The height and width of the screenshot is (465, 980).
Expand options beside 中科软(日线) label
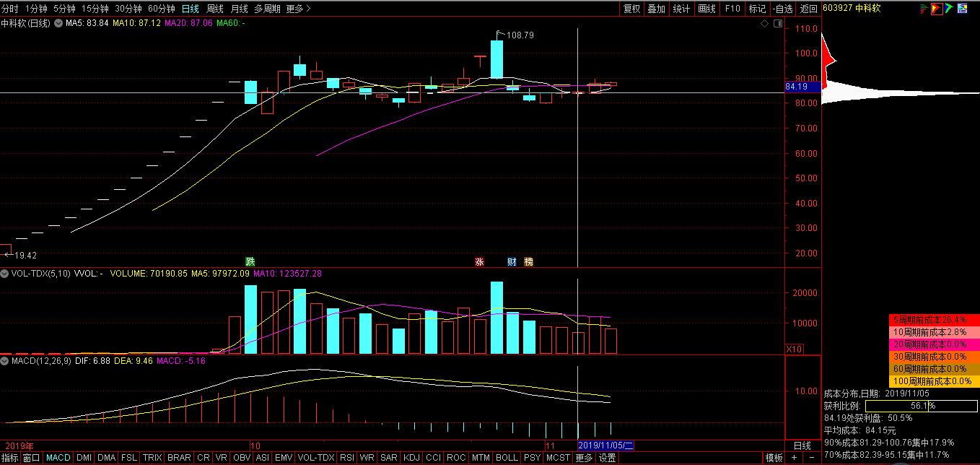58,23
